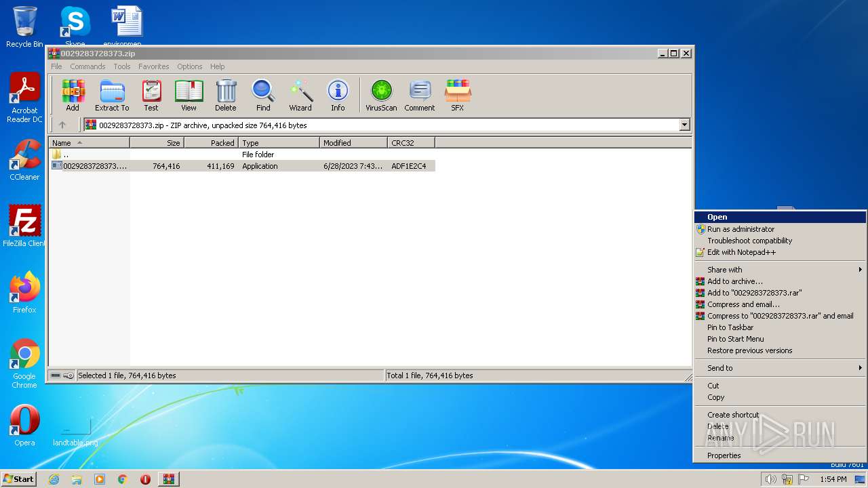
Task: Choose Copy in the context menu
Action: coord(780,397)
